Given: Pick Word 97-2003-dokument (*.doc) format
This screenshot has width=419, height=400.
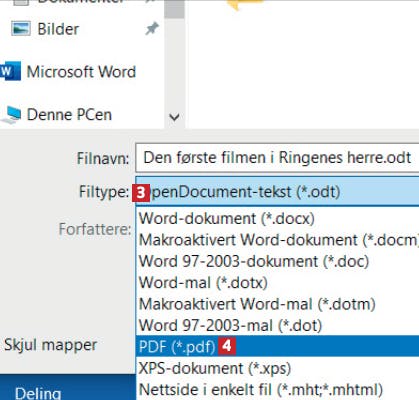Looking at the screenshot, I should pyautogui.click(x=277, y=261).
